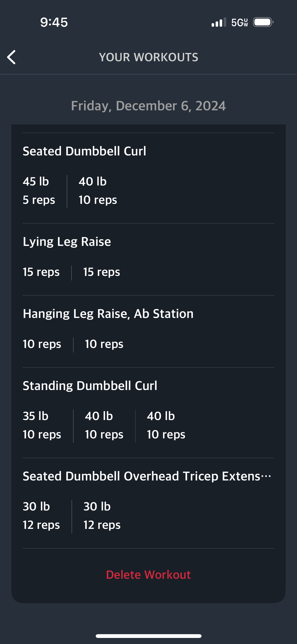Tap the battery icon in status bar
This screenshot has width=297, height=644.
coord(263,22)
